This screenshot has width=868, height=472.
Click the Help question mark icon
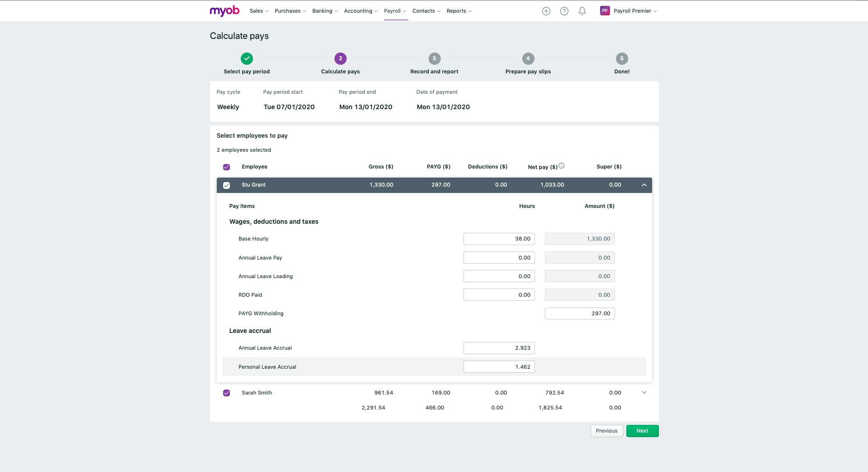tap(564, 10)
